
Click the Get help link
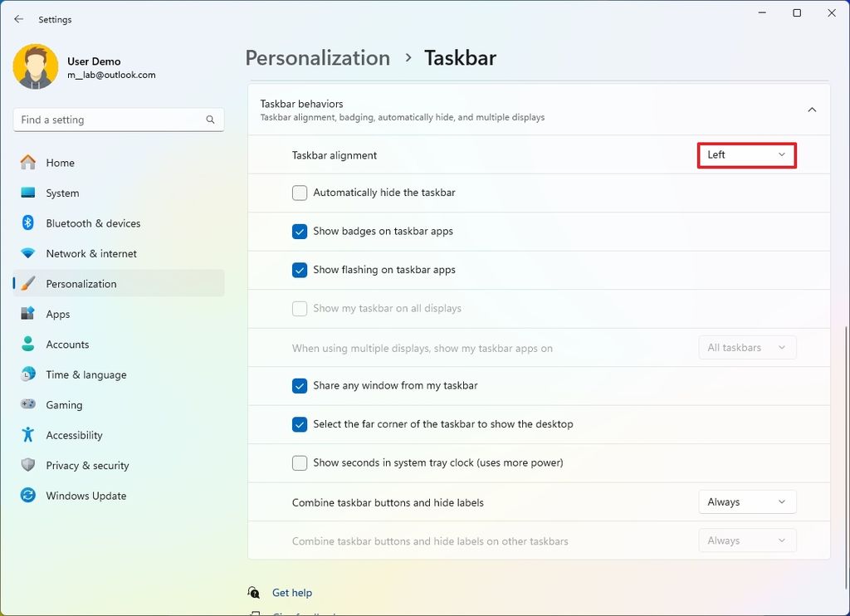292,593
